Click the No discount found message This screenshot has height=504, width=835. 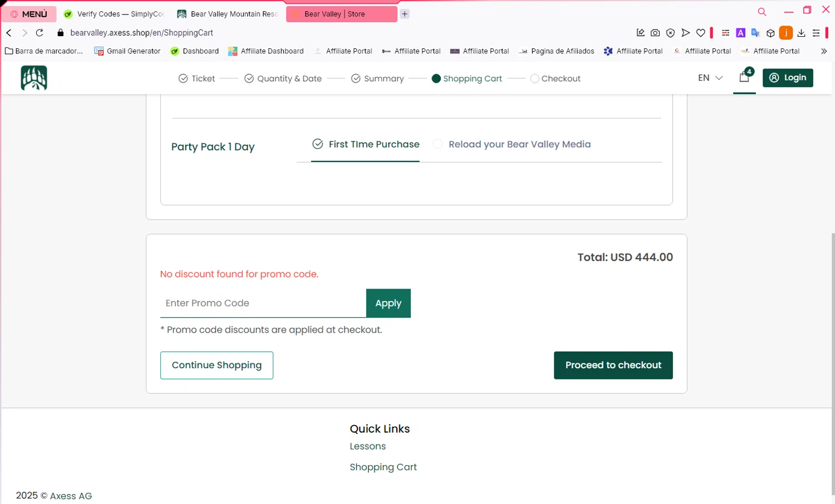(x=239, y=274)
